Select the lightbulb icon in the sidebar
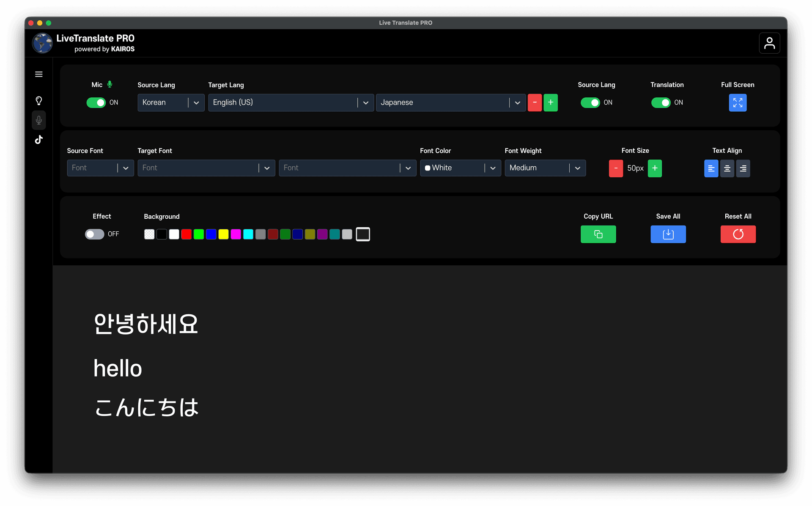 (x=38, y=101)
